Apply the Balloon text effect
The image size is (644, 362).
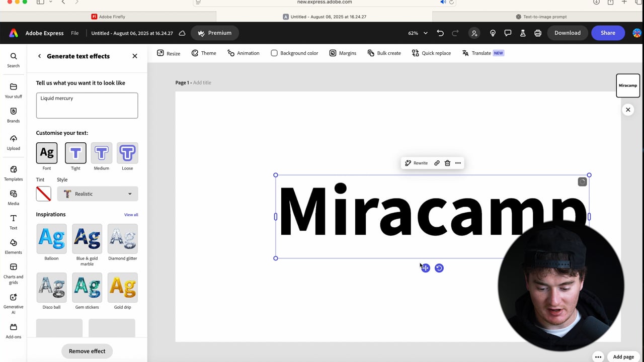pos(51,239)
